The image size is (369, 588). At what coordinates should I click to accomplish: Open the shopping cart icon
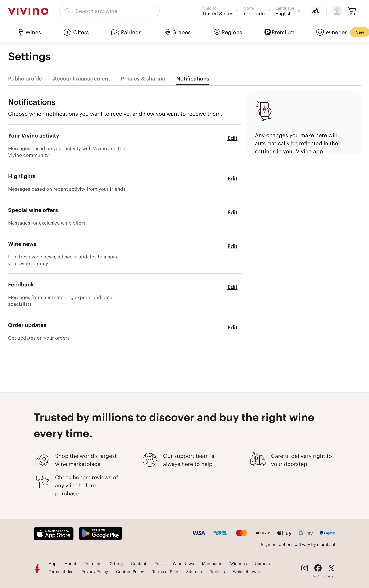(352, 11)
